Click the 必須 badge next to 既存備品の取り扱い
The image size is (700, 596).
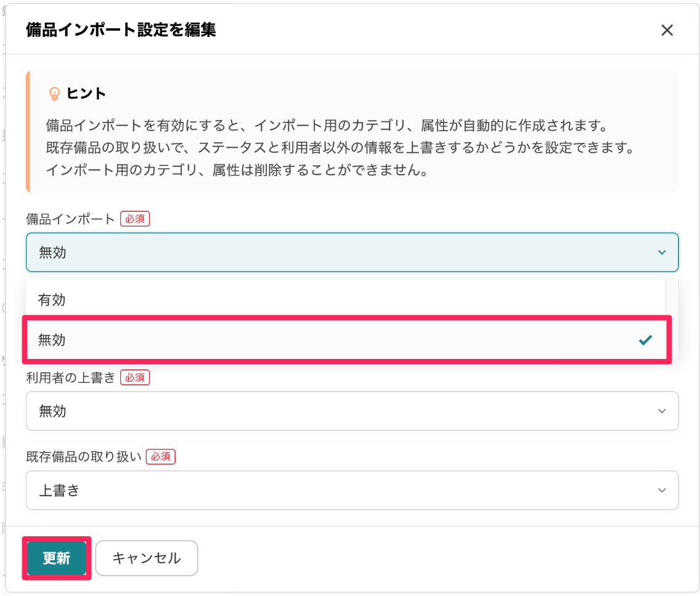(x=161, y=457)
